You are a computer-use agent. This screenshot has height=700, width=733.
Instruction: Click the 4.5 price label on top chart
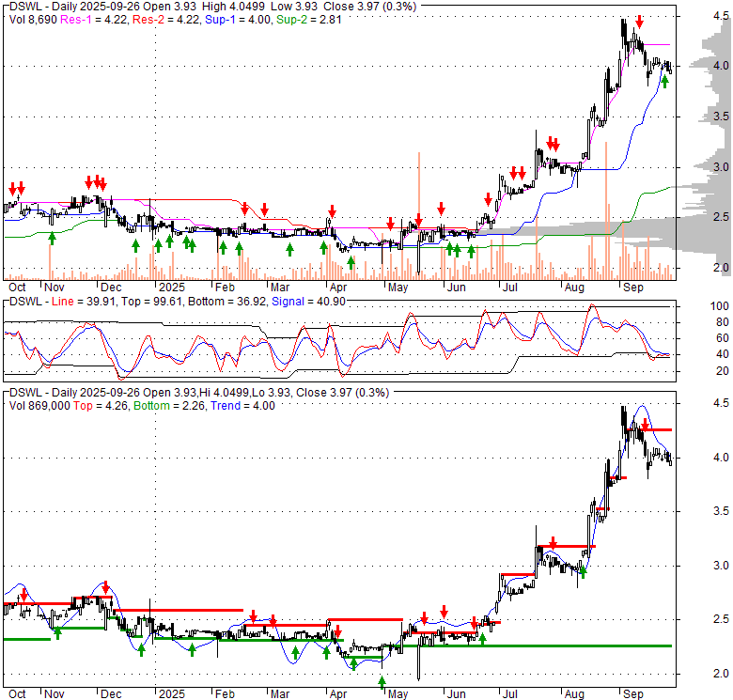[x=722, y=16]
